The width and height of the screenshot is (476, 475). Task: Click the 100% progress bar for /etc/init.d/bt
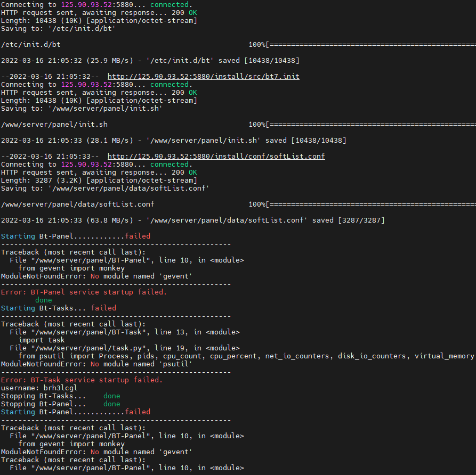click(x=362, y=45)
